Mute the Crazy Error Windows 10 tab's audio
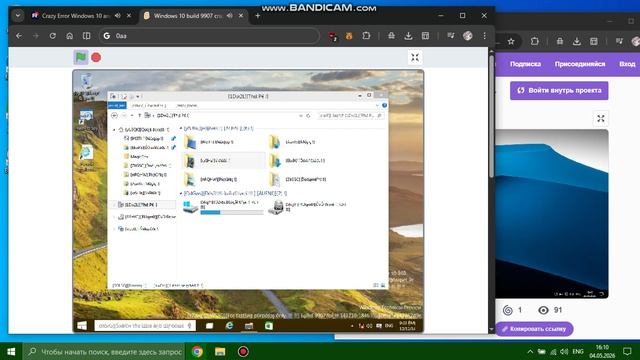The width and height of the screenshot is (640, 360). pos(118,16)
